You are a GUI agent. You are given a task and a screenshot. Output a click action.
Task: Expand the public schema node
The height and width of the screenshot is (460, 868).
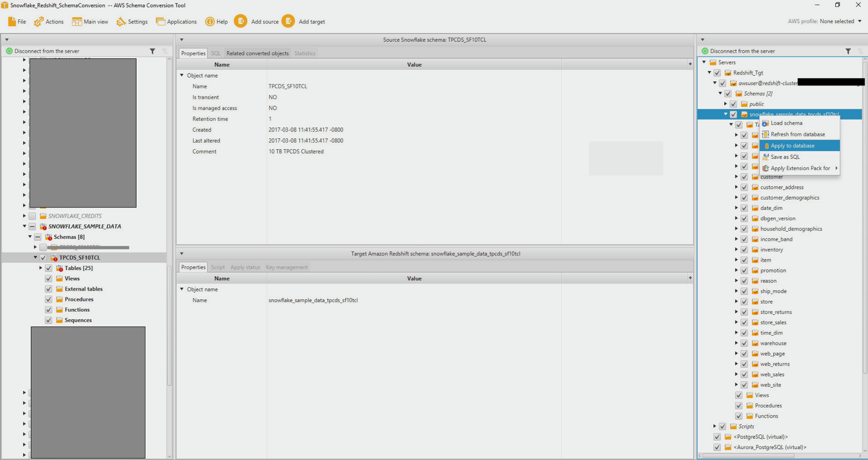click(725, 104)
